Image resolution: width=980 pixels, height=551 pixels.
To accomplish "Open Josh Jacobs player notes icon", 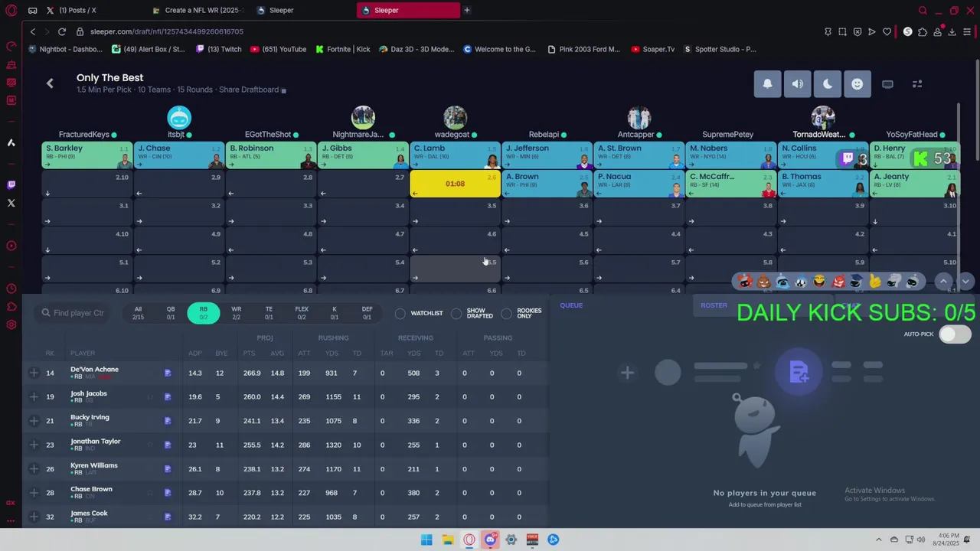I will pyautogui.click(x=168, y=397).
